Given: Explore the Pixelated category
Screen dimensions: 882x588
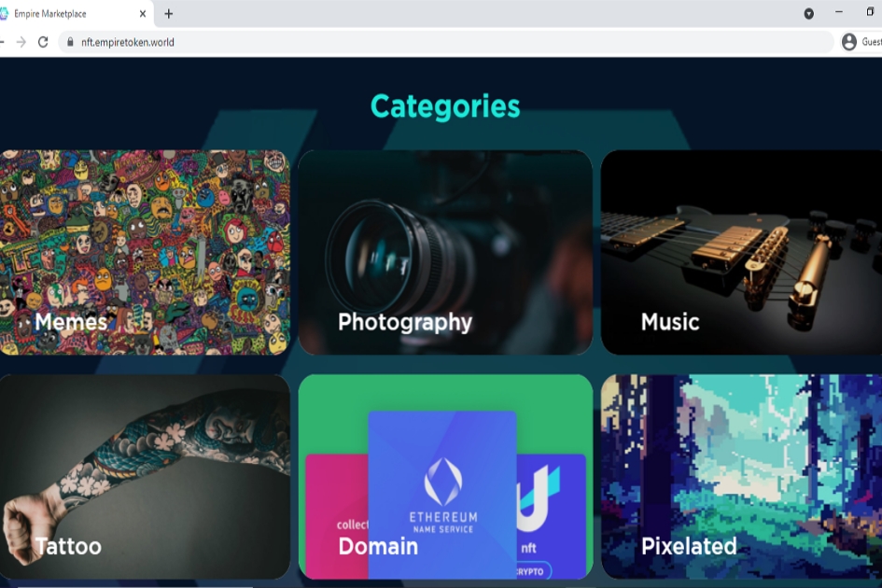Looking at the screenshot, I should (741, 476).
